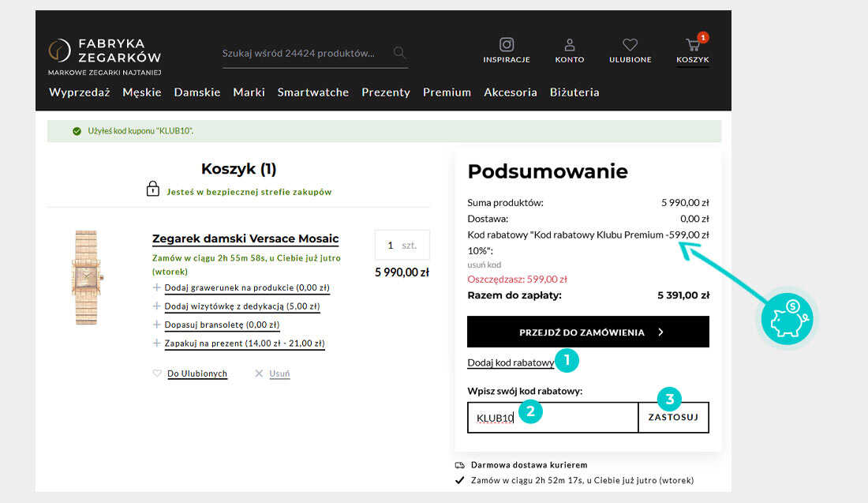Viewport: 868px width, 503px height.
Task: Click the discount code input field
Action: pyautogui.click(x=552, y=417)
